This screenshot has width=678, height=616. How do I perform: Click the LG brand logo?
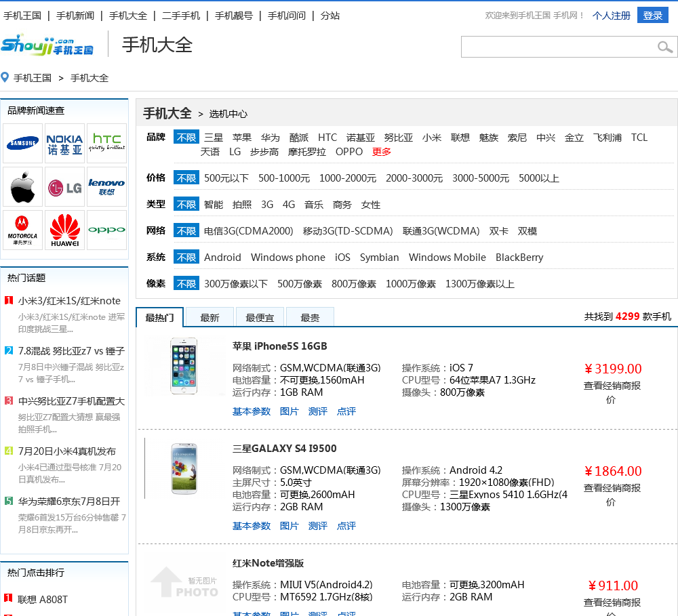pyautogui.click(x=64, y=187)
